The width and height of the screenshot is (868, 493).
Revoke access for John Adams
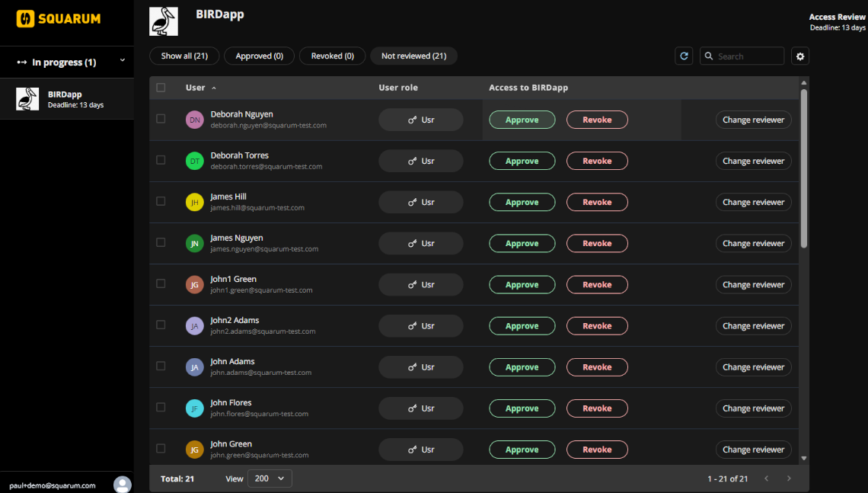point(597,367)
